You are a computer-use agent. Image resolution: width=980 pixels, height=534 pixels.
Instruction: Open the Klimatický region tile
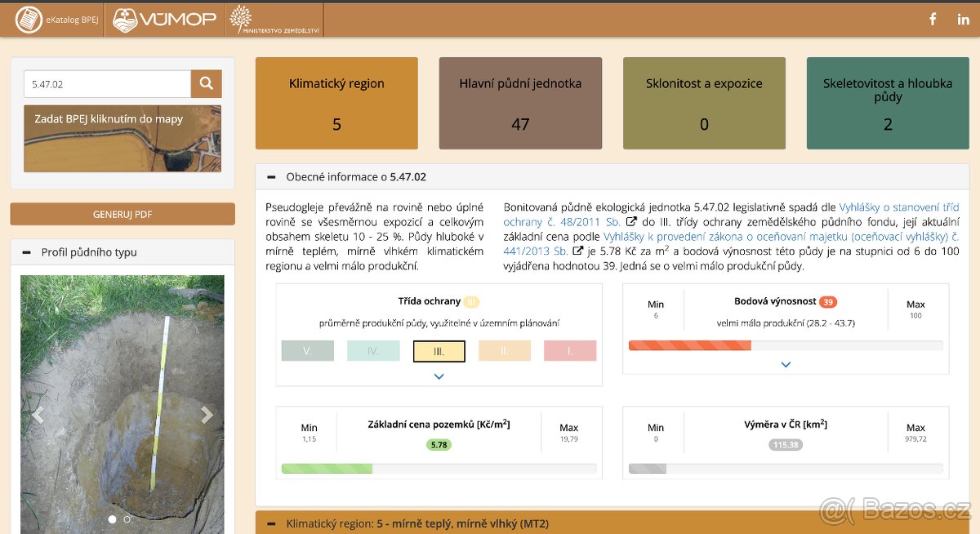(336, 103)
